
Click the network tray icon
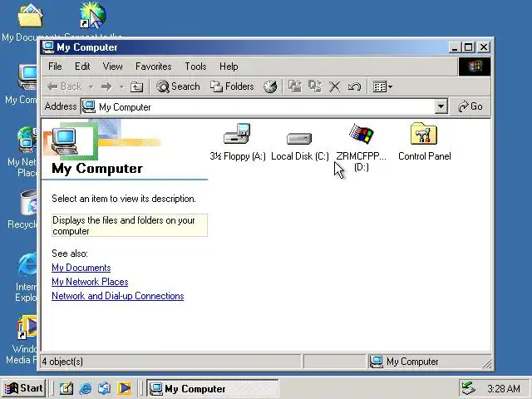[x=468, y=388]
